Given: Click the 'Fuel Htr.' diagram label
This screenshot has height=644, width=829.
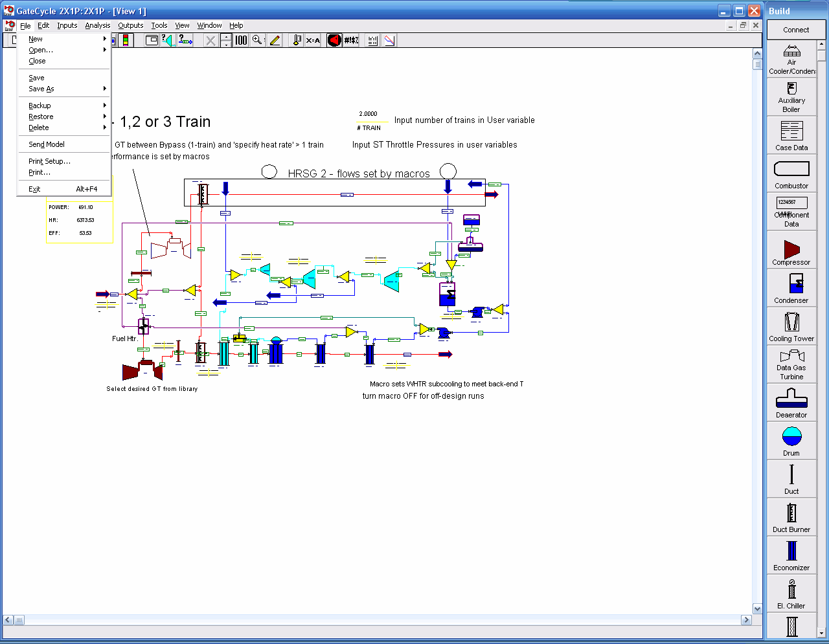Looking at the screenshot, I should click(x=125, y=339).
